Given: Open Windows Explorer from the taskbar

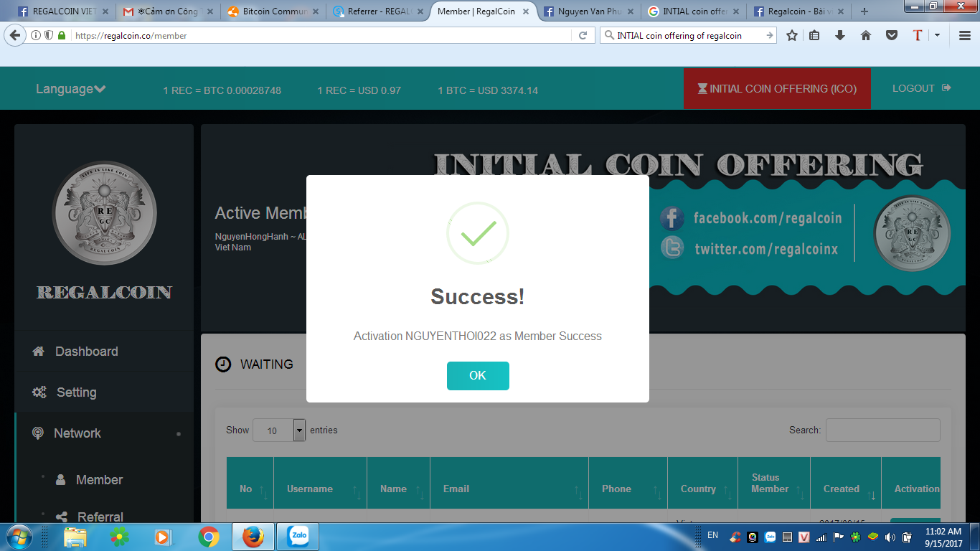Looking at the screenshot, I should point(75,537).
